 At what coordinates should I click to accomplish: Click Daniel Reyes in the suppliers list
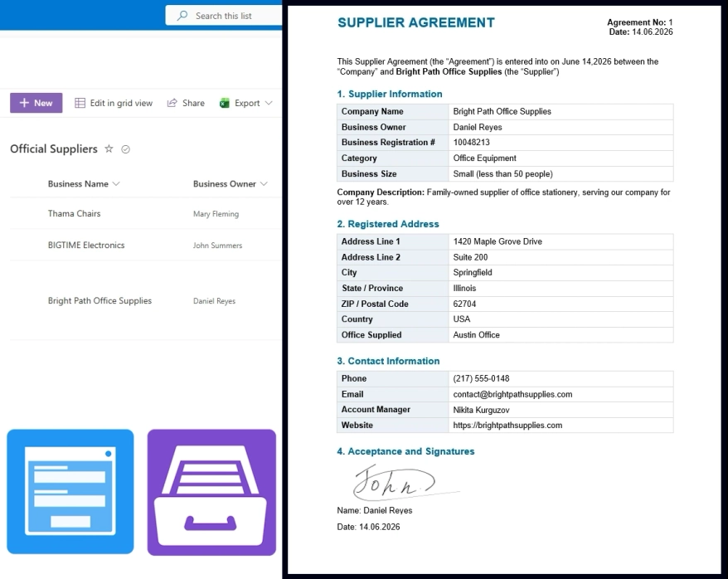pos(214,301)
